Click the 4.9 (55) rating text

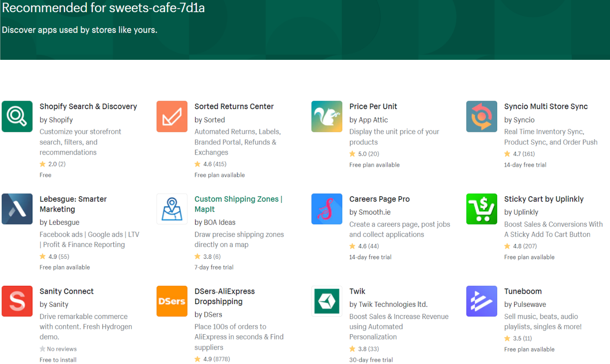tap(55, 257)
